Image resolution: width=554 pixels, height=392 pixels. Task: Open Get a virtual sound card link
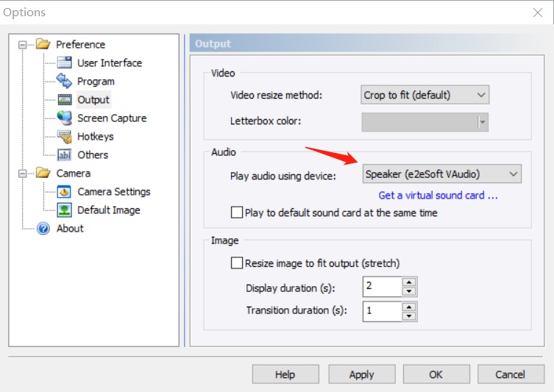coord(438,196)
